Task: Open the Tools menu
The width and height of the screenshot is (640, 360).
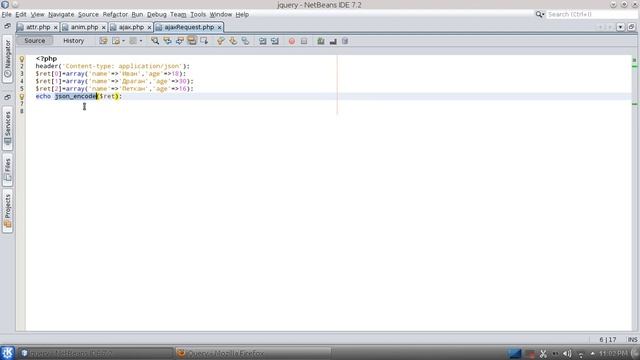Action: (198, 14)
